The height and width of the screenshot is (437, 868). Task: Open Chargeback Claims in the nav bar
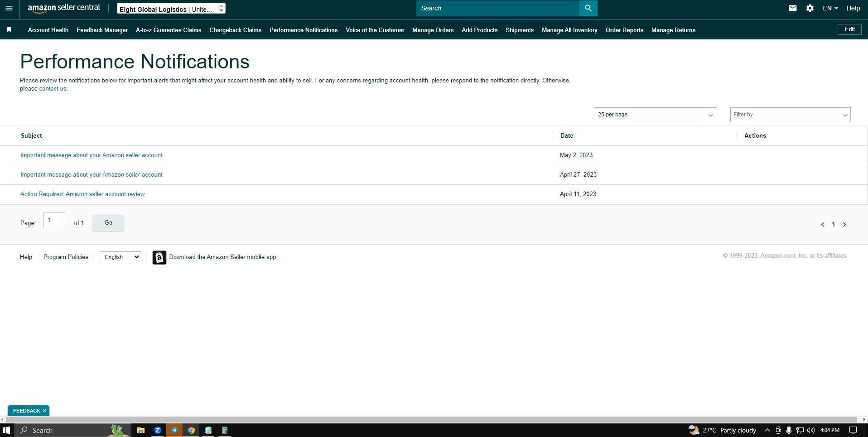235,30
